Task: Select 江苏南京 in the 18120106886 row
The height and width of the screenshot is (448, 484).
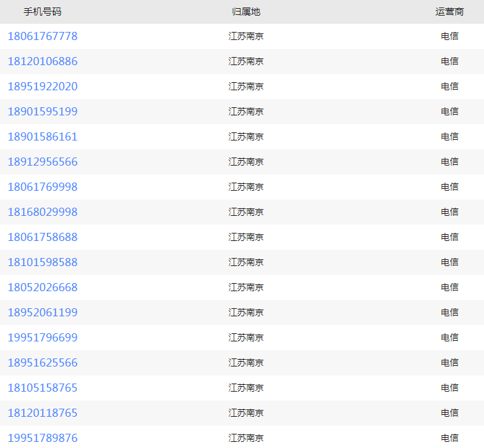Action: click(x=246, y=62)
